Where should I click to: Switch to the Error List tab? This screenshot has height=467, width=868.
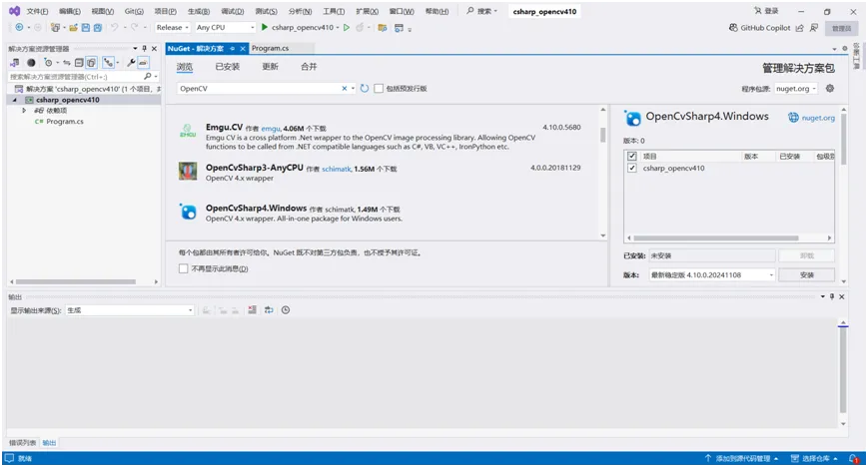[22, 443]
